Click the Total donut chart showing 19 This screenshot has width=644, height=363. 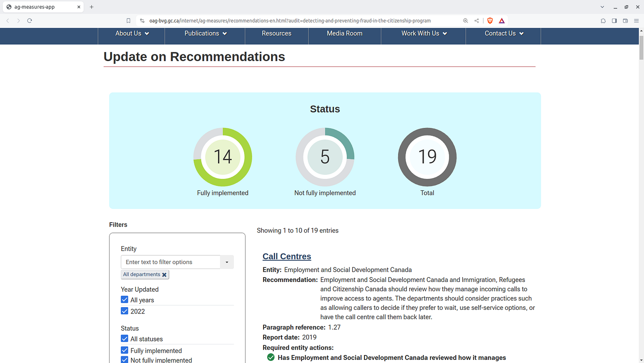click(427, 157)
